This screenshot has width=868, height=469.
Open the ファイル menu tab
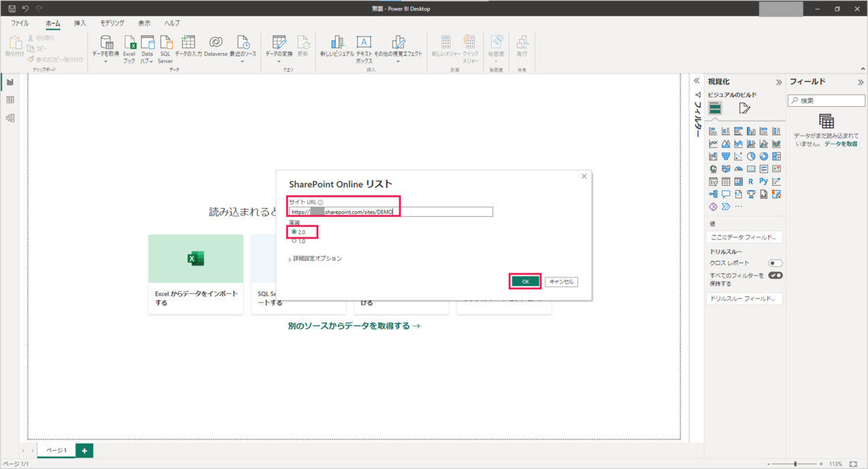click(x=20, y=23)
